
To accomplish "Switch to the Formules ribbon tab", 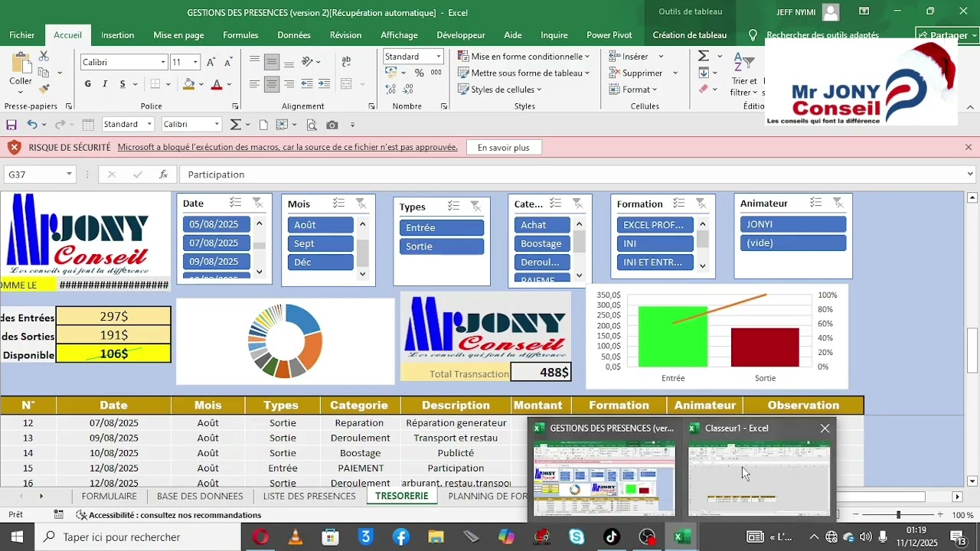I will tap(240, 35).
